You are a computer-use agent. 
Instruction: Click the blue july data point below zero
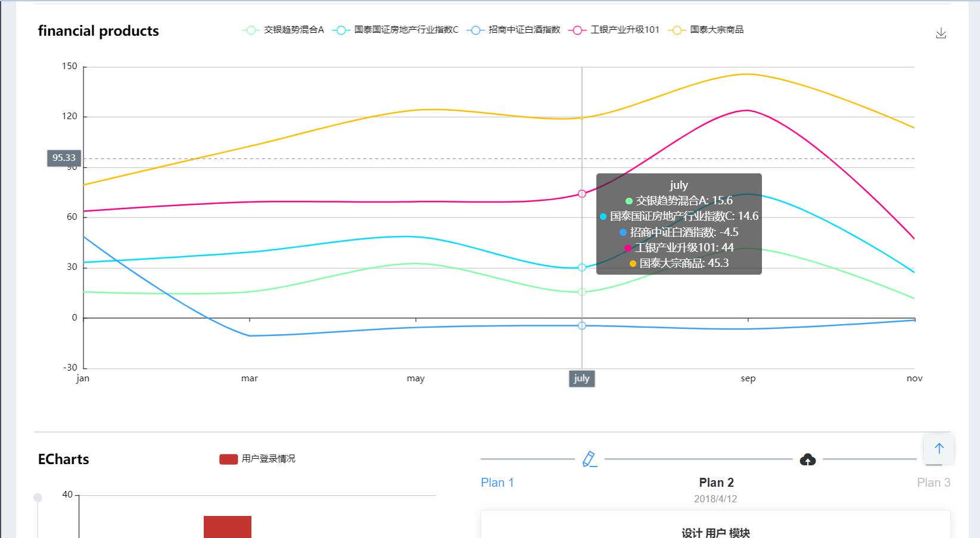coord(582,325)
